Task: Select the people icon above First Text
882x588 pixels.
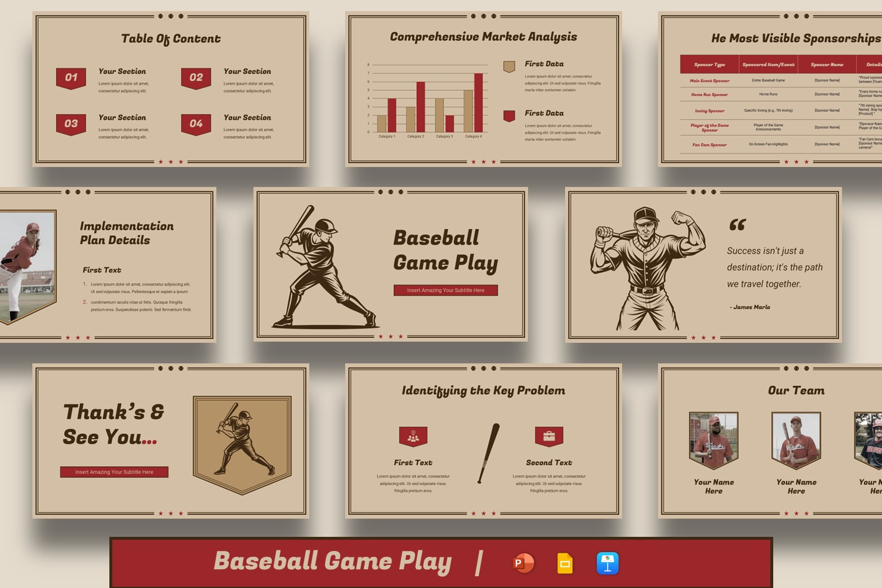Action: 413,437
